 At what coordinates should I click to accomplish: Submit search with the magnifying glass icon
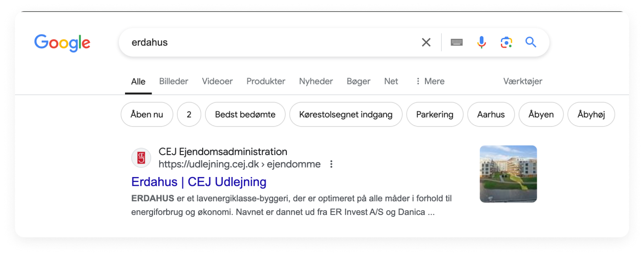530,43
